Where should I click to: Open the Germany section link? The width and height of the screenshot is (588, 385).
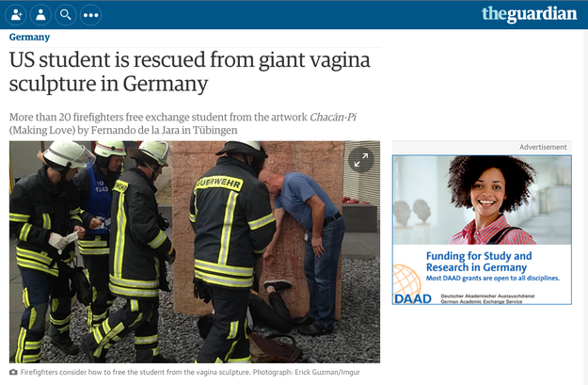(29, 37)
